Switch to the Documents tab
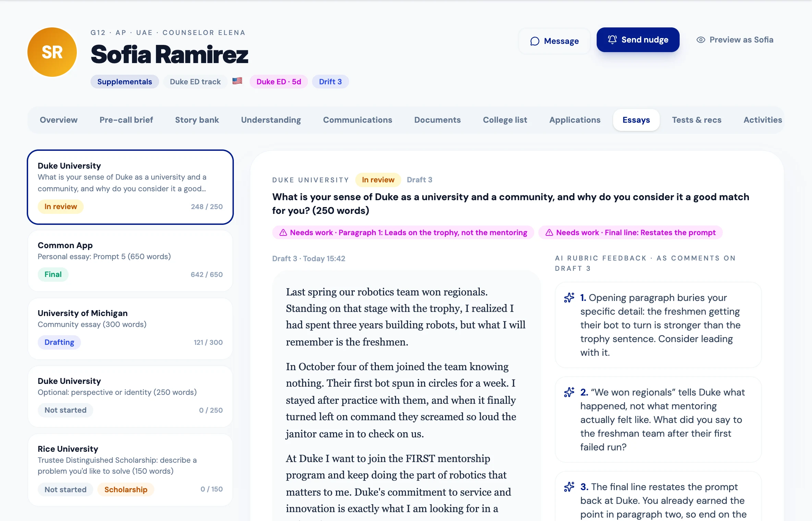The width and height of the screenshot is (812, 521). pyautogui.click(x=437, y=120)
